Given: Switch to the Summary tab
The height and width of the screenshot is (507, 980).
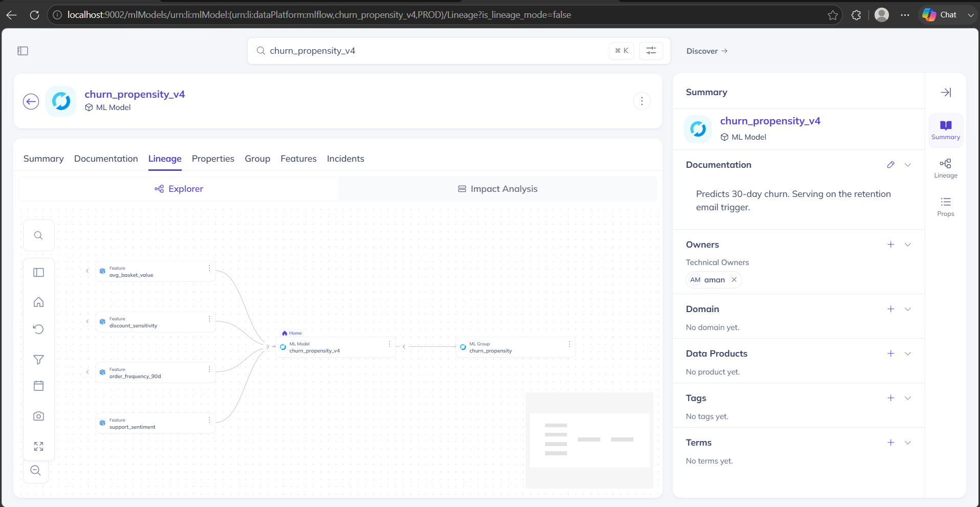Looking at the screenshot, I should pyautogui.click(x=43, y=159).
